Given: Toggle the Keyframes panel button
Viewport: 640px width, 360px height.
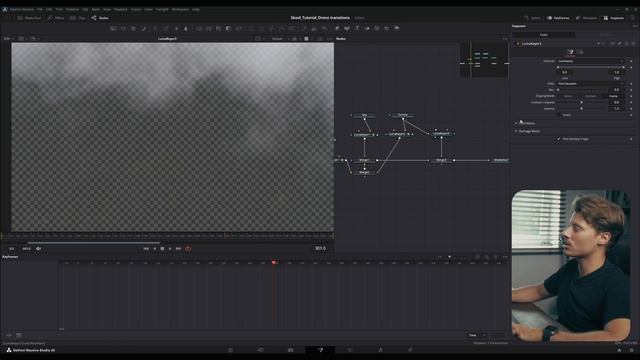Looking at the screenshot, I should coord(558,18).
